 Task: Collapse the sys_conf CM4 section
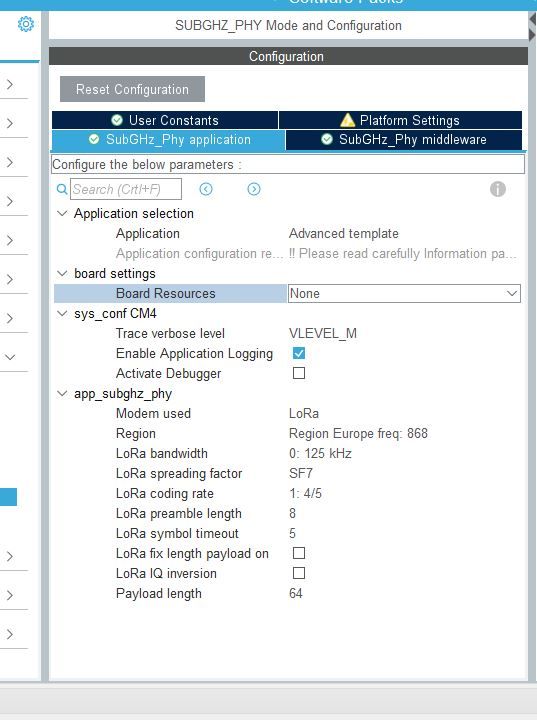point(62,314)
